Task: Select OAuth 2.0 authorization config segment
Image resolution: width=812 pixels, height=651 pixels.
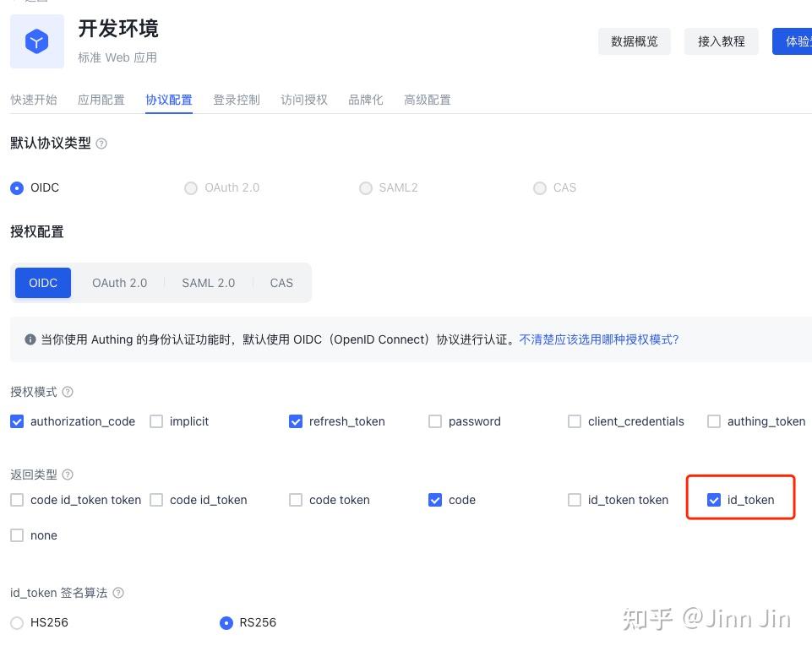Action: (x=120, y=283)
